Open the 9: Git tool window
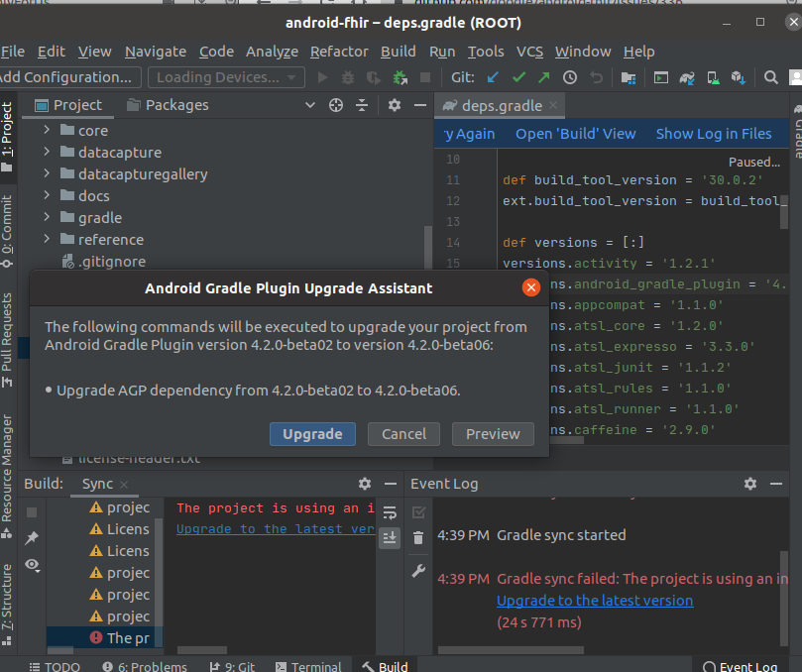 pyautogui.click(x=232, y=666)
